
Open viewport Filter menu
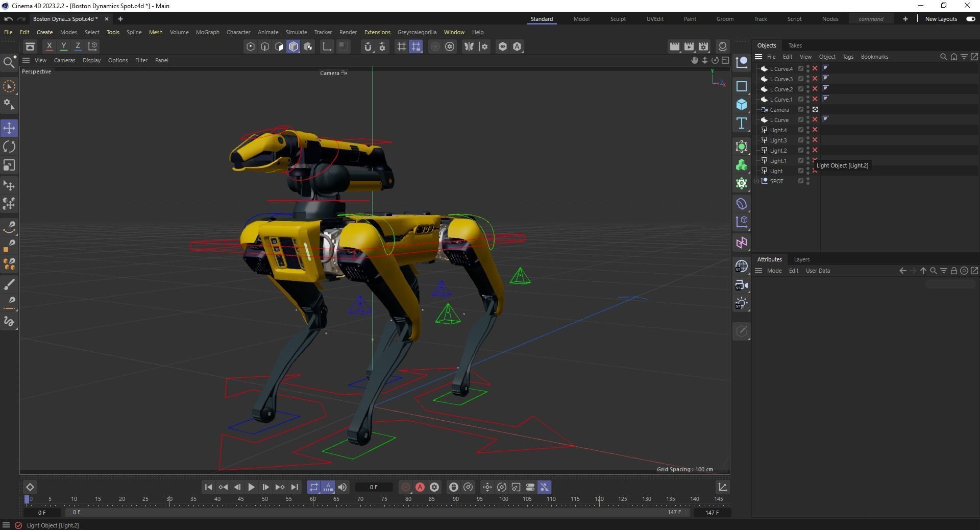tap(141, 60)
